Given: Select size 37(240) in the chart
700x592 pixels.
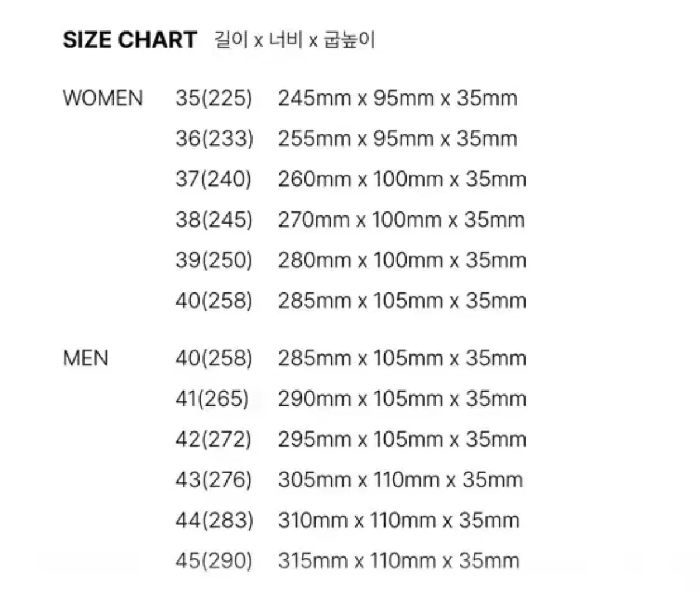Looking at the screenshot, I should pos(213,179).
